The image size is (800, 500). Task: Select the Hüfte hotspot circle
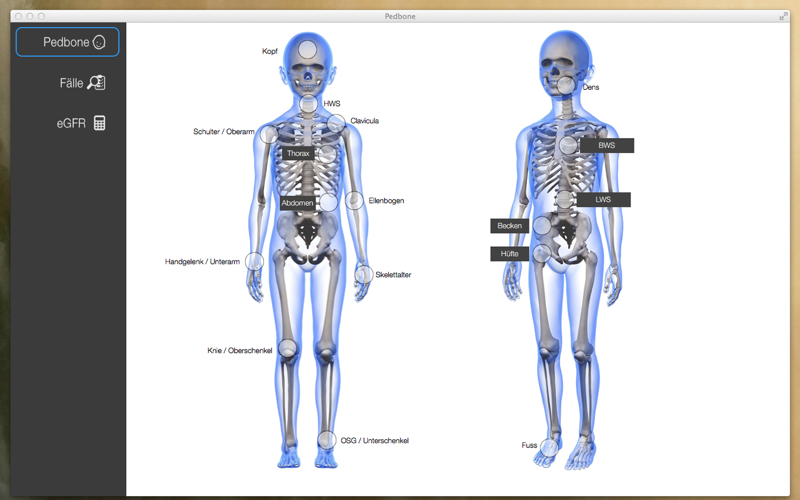point(542,253)
